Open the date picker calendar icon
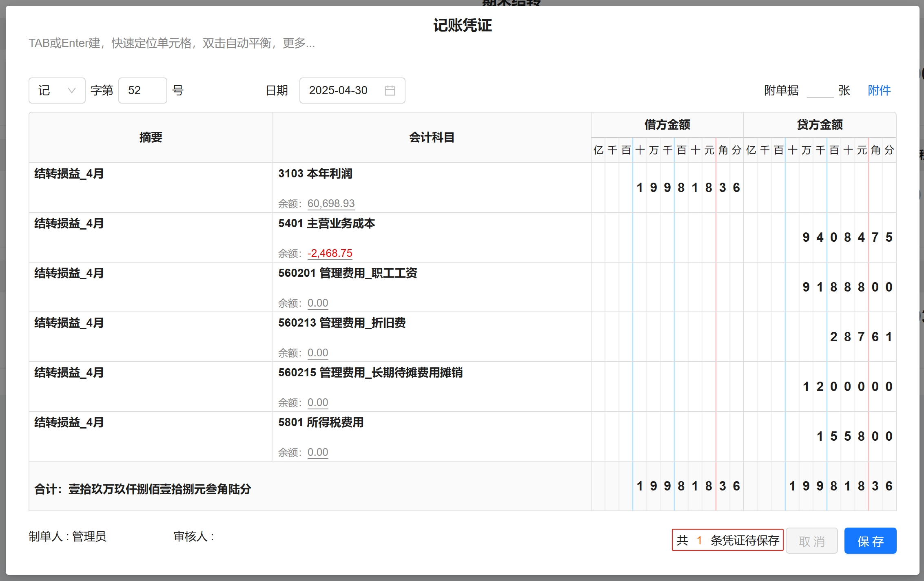 click(x=390, y=91)
